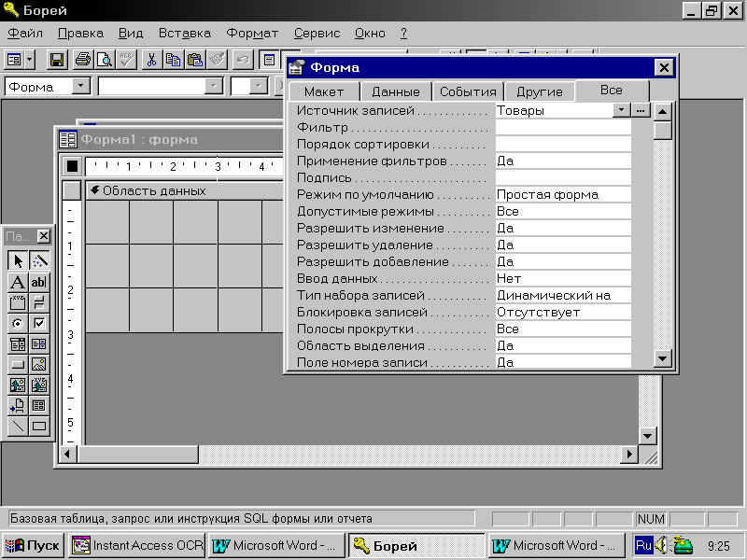Open the Сервис menu
Screen dimensions: 747x560
click(x=317, y=34)
